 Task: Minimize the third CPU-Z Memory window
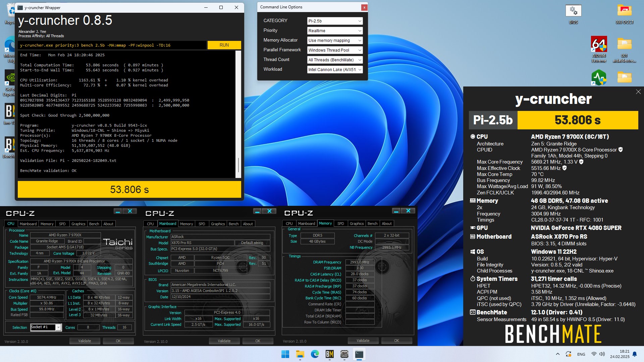click(x=396, y=211)
